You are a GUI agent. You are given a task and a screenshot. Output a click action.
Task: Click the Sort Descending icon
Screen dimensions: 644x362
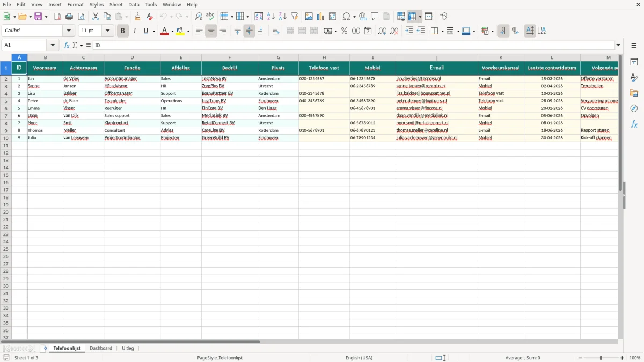pos(283,17)
